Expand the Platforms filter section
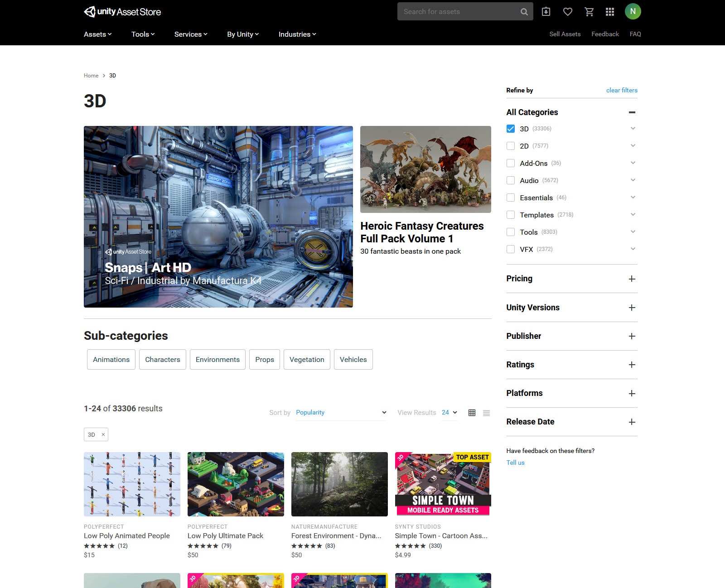The width and height of the screenshot is (725, 588). [632, 393]
